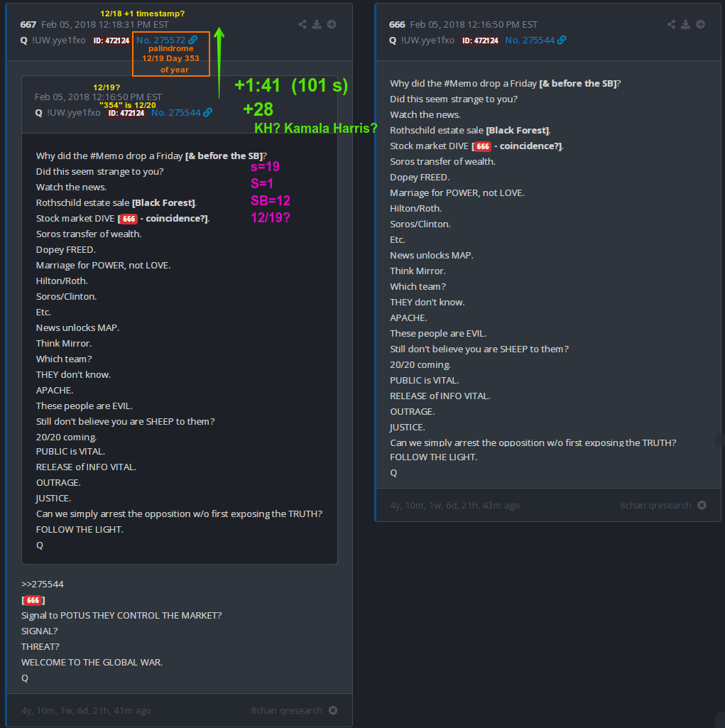Viewport: 725px width, 728px height.
Task: Open No. 275544 link in quoted post
Action: coord(176,112)
